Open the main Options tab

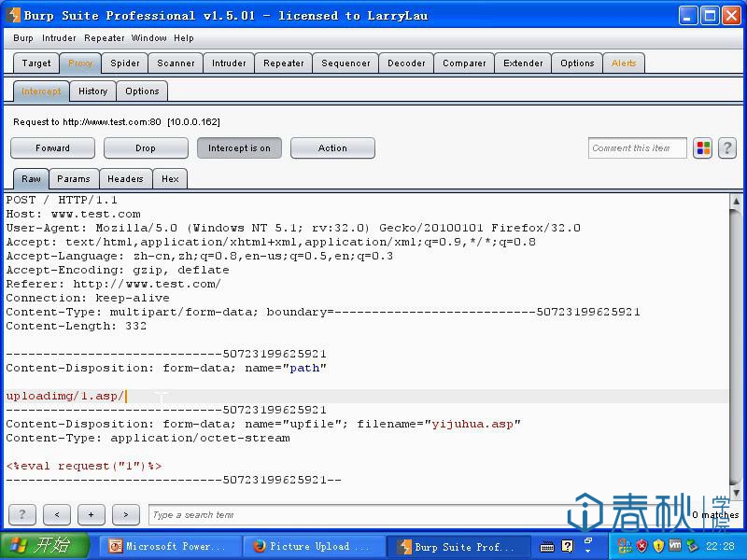click(x=577, y=63)
